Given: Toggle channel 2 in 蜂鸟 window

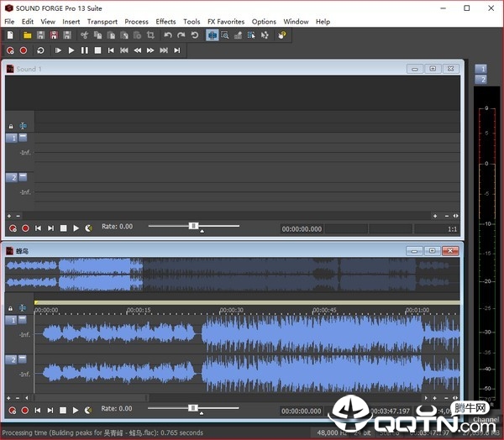Looking at the screenshot, I should click(11, 359).
